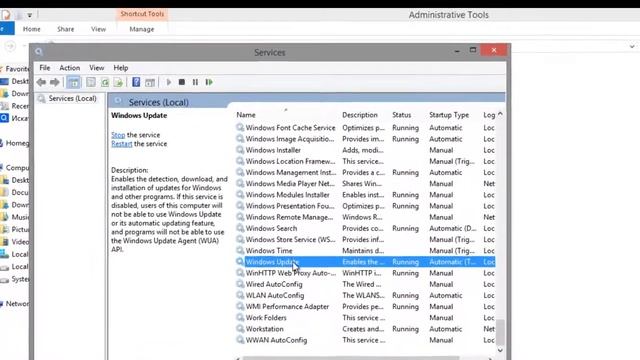
Task: Select Windows Media Player Network service row
Action: pos(366,184)
